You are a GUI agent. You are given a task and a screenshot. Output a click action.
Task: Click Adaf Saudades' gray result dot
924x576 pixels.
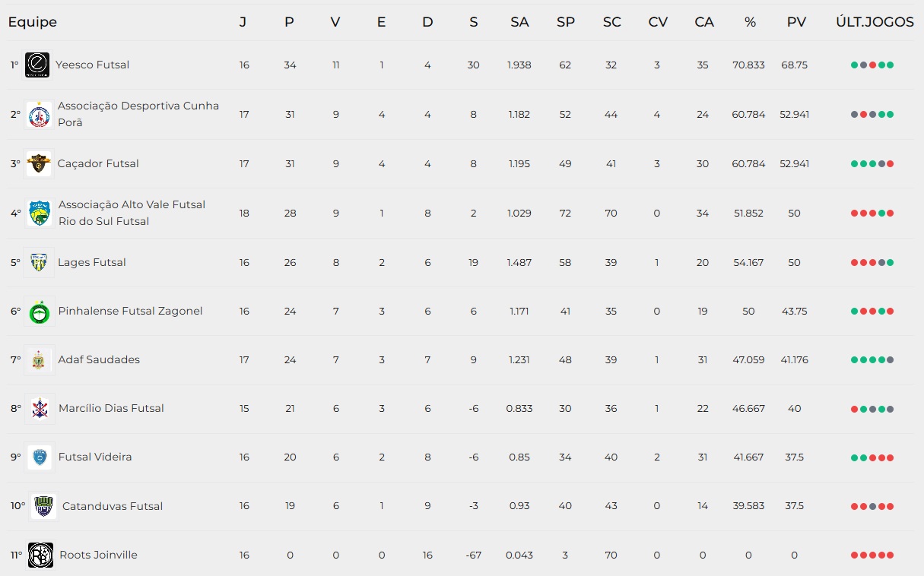tap(890, 360)
